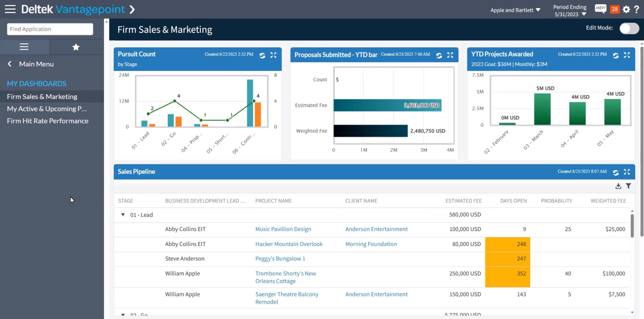Open the Sales Pipeline filter options

point(629,186)
